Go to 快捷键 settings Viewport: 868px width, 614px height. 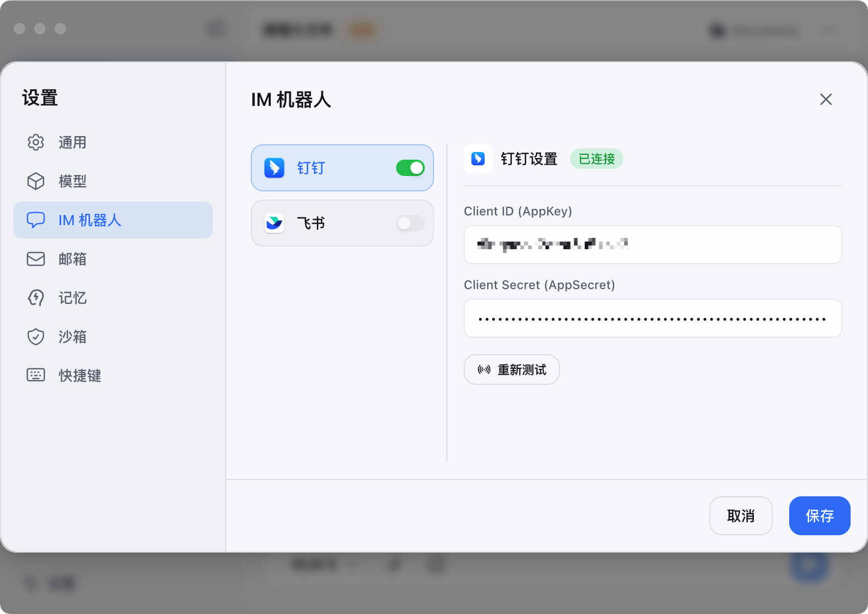[79, 376]
